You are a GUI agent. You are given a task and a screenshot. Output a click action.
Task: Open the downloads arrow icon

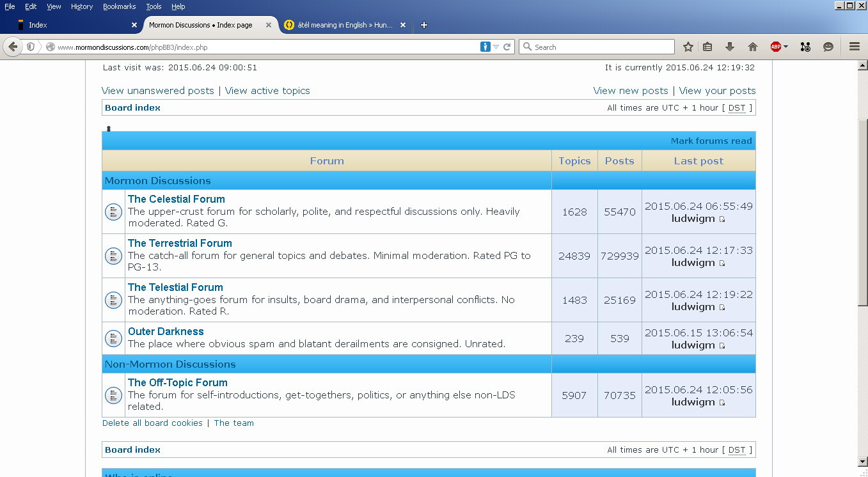coord(730,47)
